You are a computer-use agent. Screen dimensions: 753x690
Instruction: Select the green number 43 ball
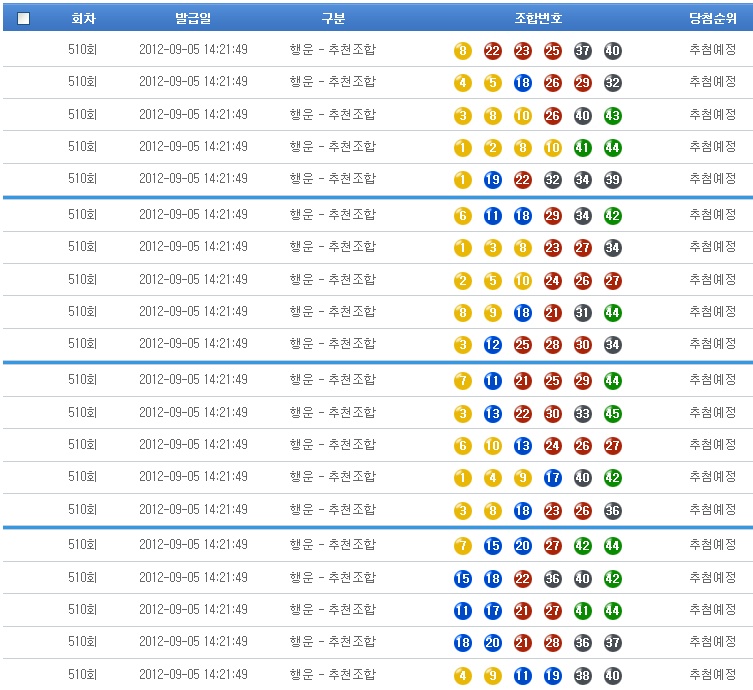click(613, 115)
